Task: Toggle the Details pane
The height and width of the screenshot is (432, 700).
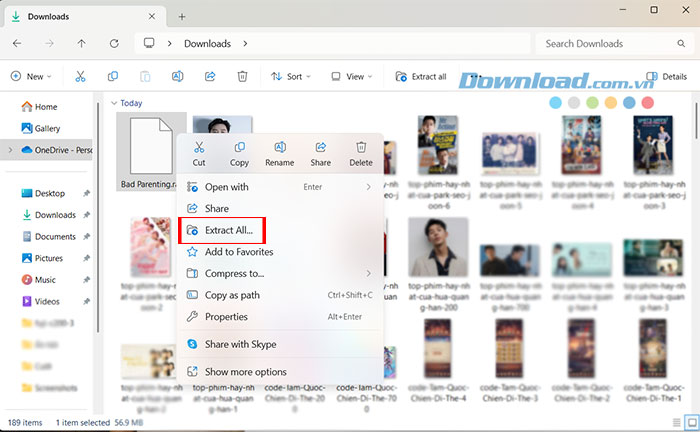Action: tap(667, 76)
